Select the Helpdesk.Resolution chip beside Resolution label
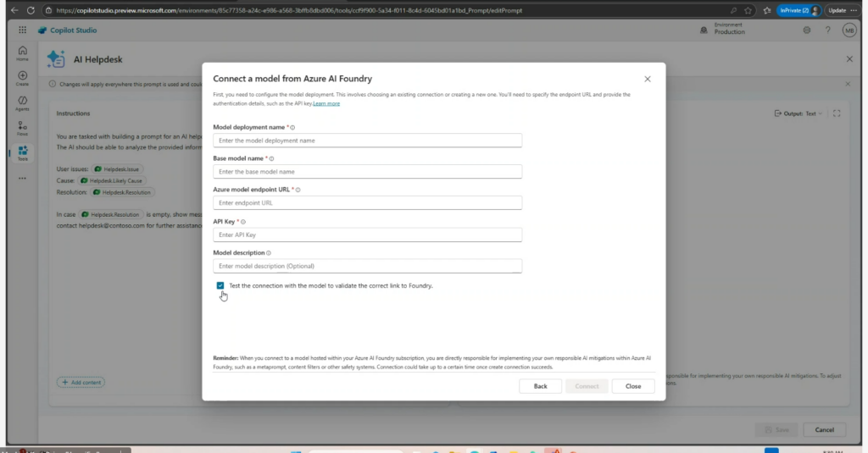This screenshot has height=453, width=868. click(x=122, y=192)
